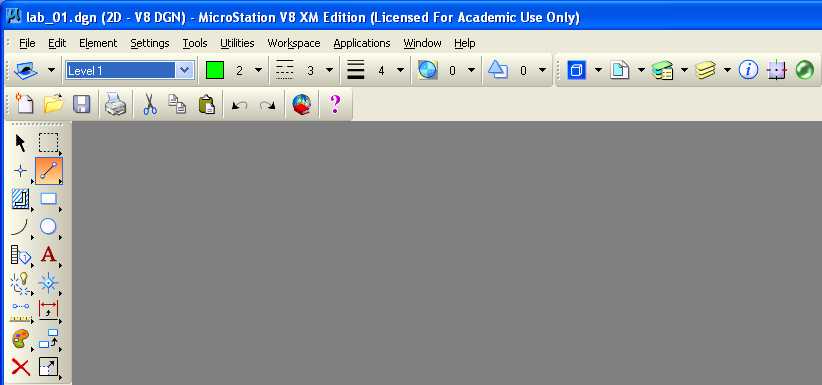Click the red X Delete Element tool
This screenshot has height=385, width=822.
(x=20, y=367)
